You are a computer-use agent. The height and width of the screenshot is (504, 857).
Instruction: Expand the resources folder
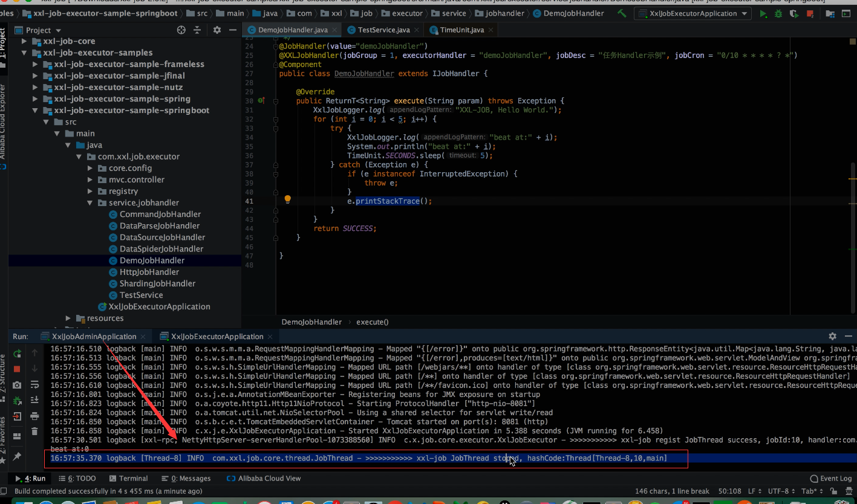point(68,318)
